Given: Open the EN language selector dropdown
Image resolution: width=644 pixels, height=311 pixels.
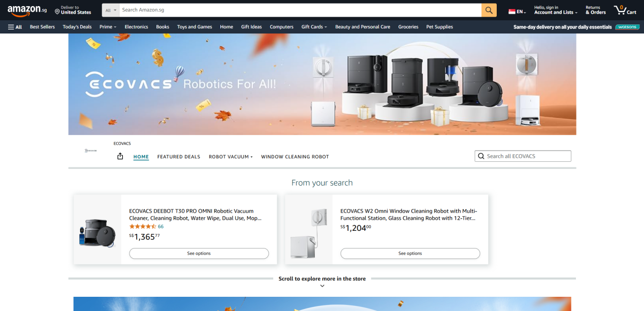Looking at the screenshot, I should (x=518, y=12).
